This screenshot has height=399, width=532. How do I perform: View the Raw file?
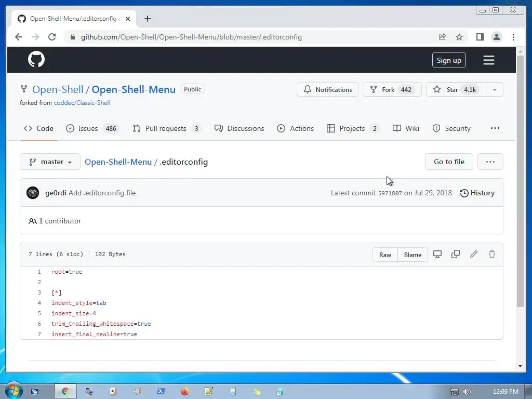click(x=385, y=255)
